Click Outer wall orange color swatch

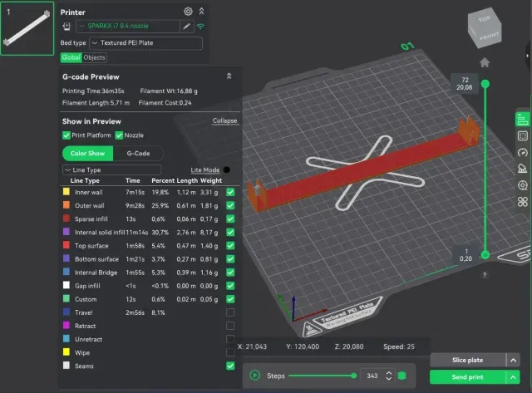66,204
